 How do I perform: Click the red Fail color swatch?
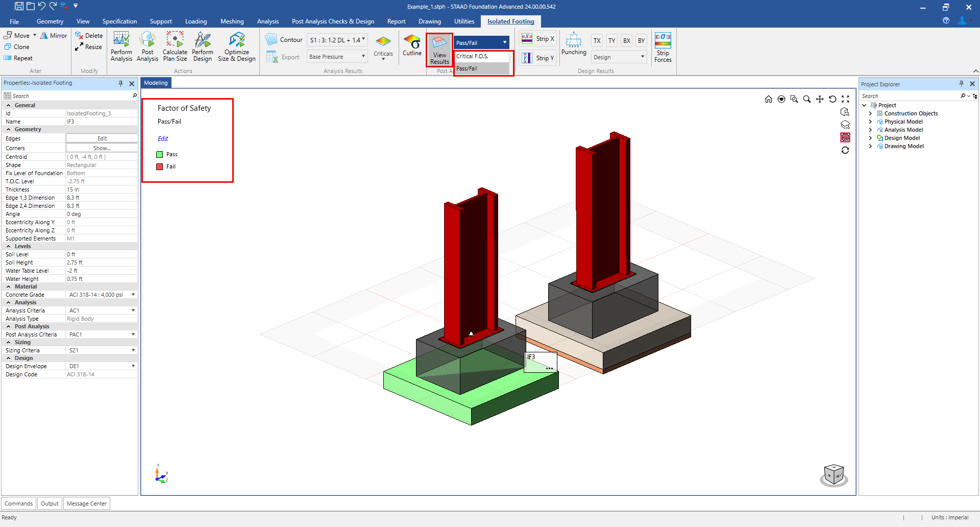[159, 166]
